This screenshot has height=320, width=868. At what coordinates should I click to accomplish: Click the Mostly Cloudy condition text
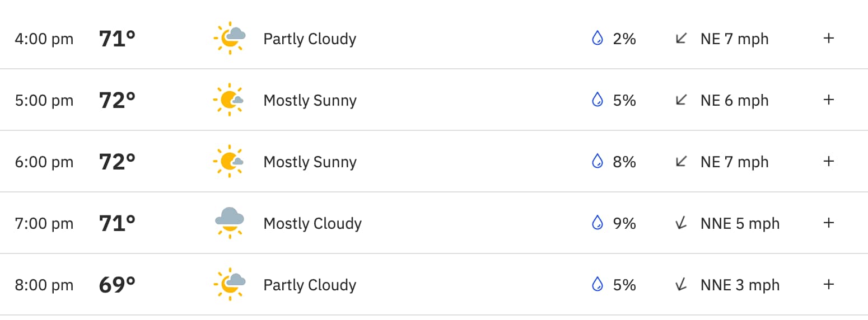312,224
